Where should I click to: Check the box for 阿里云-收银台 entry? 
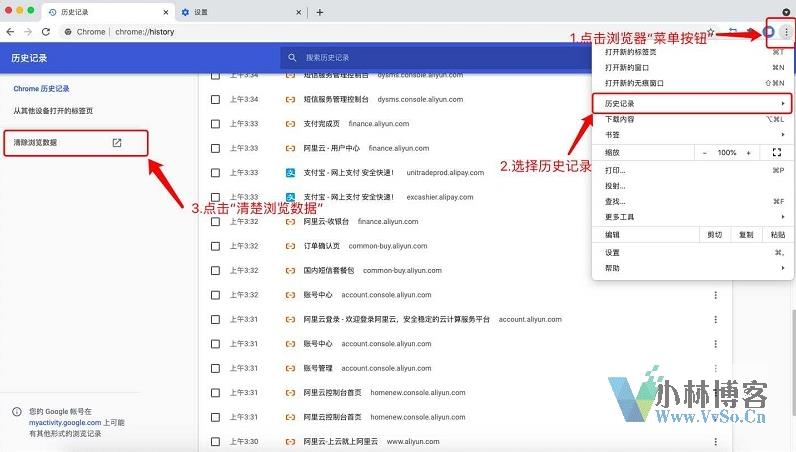(x=215, y=222)
